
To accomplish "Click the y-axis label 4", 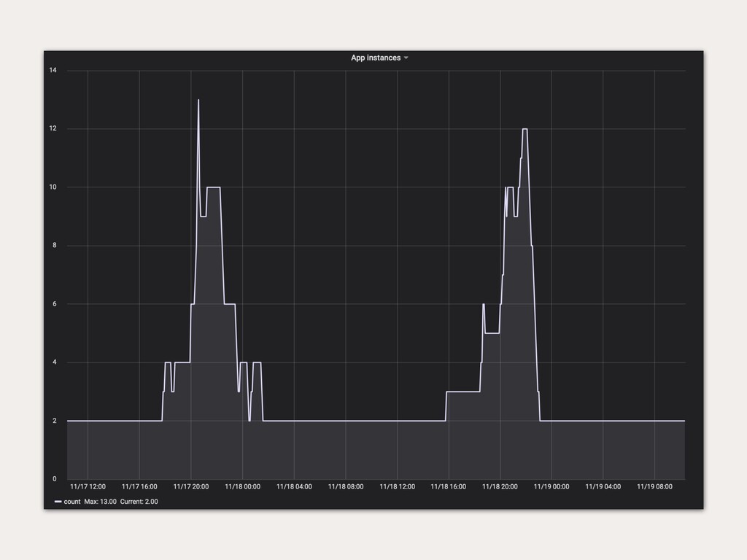I will pos(54,362).
